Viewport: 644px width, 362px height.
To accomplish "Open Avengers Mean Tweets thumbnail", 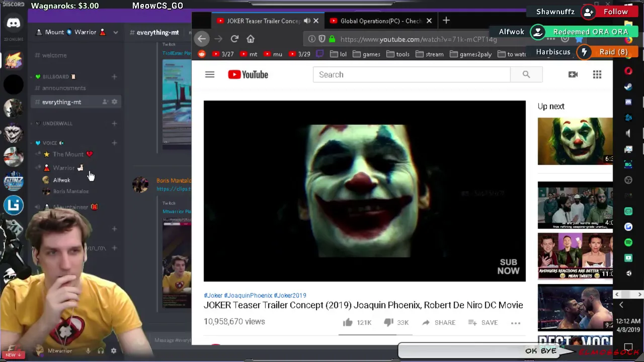I will pos(575,256).
